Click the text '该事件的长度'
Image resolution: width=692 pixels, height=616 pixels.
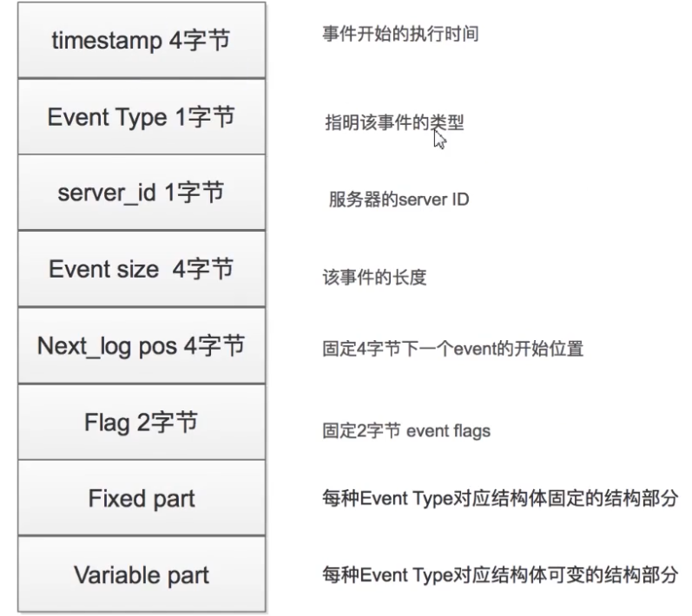click(x=374, y=278)
